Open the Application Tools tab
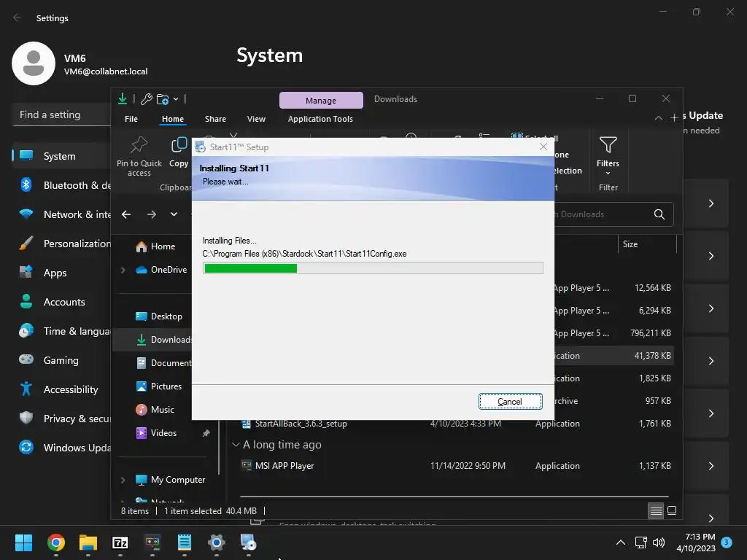747x560 pixels. [x=320, y=119]
